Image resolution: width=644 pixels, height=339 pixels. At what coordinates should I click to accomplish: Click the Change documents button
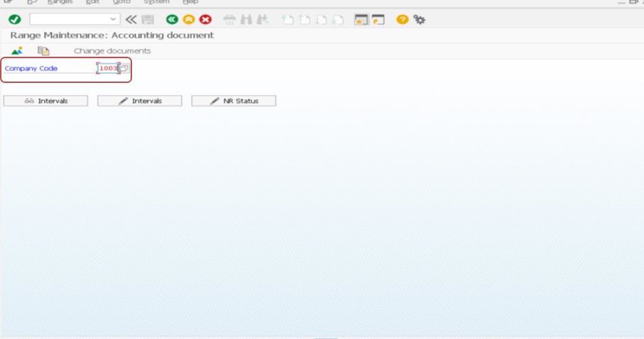tap(112, 51)
